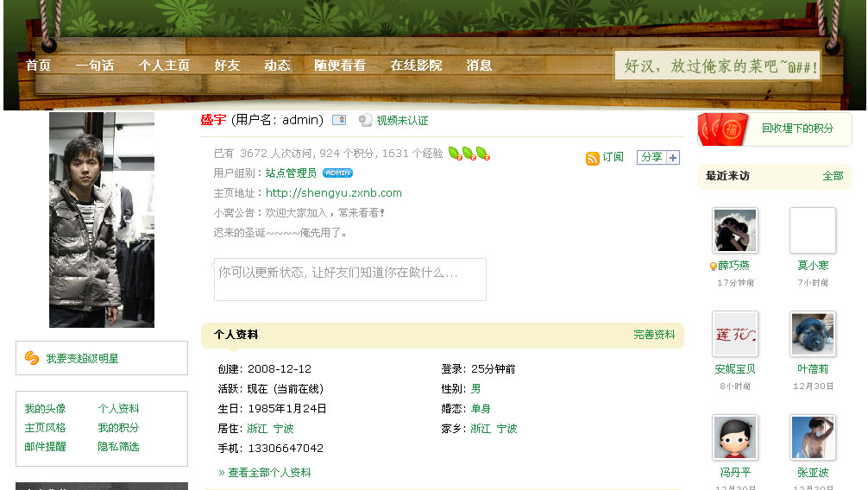Viewport: 868px width, 490px height.
Task: Click the orange swirl icon beside 我要变超级明星
Action: pos(32,358)
